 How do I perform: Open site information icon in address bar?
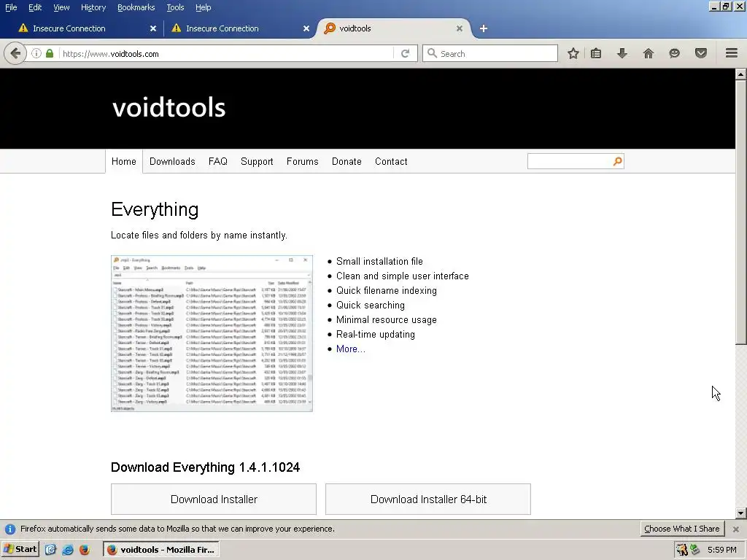click(x=36, y=53)
